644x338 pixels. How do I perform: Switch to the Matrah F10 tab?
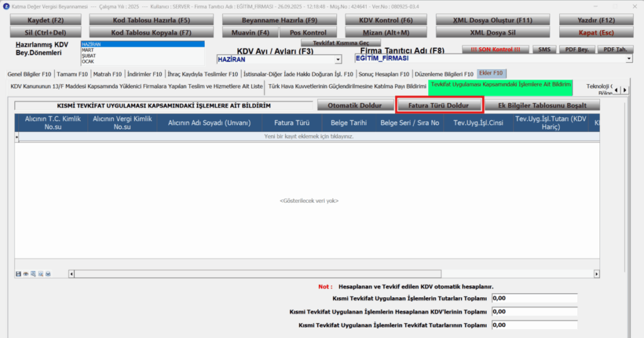point(107,74)
